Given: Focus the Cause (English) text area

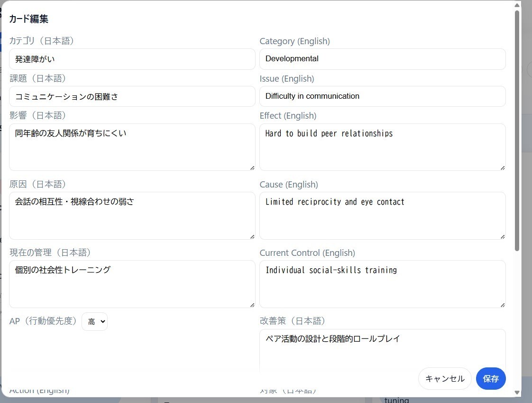Looking at the screenshot, I should click(382, 216).
